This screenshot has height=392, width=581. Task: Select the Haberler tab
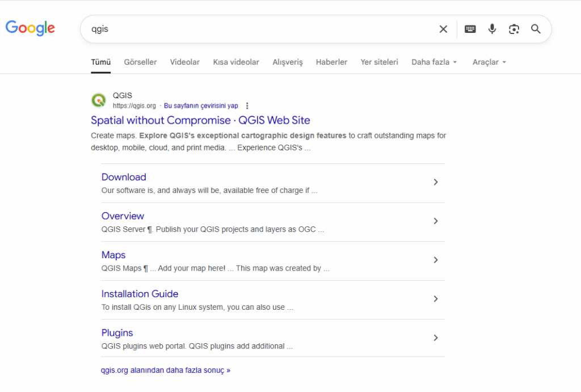[331, 62]
